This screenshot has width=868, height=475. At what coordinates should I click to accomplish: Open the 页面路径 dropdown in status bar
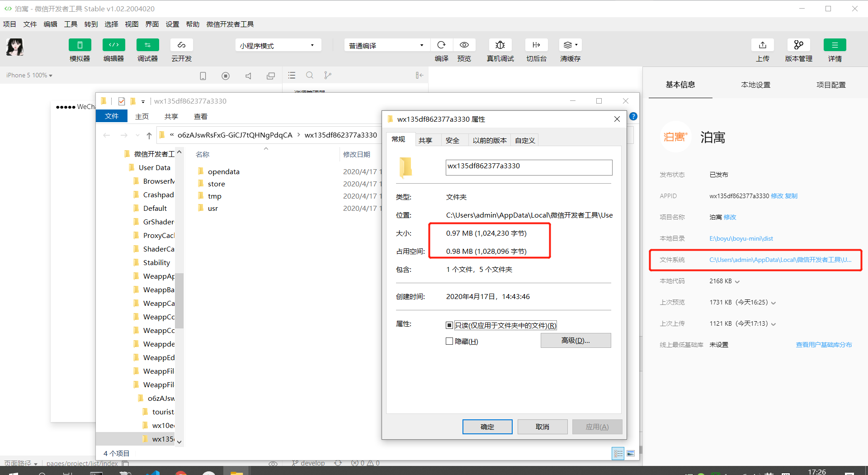point(21,463)
